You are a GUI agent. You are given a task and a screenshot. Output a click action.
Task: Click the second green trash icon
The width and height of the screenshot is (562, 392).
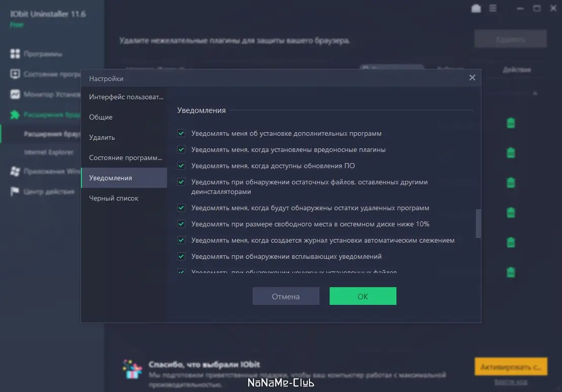click(511, 153)
